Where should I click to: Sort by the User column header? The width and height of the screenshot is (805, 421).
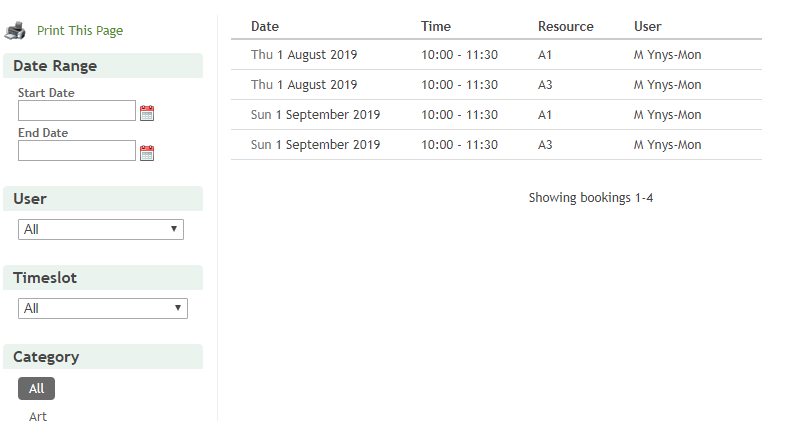click(x=648, y=27)
